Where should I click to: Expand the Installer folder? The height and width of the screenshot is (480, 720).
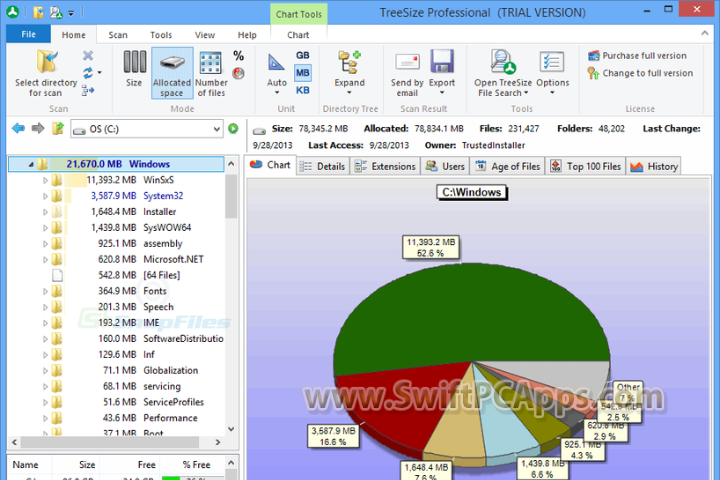45,212
